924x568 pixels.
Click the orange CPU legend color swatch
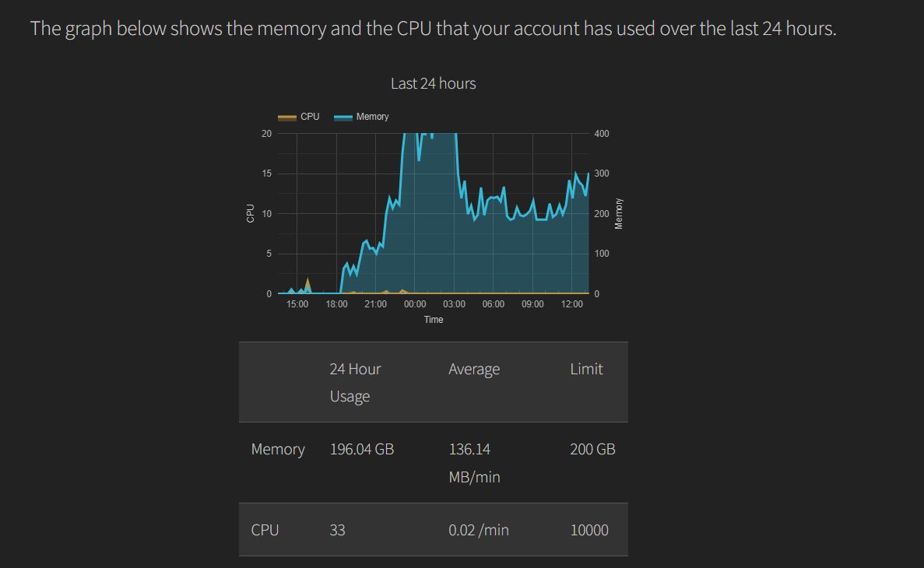(287, 117)
